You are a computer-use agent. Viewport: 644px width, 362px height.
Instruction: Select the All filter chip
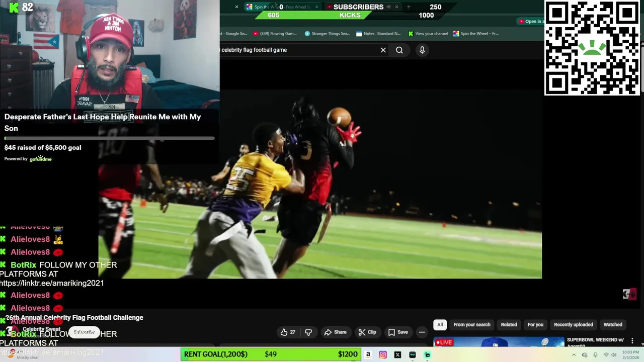[x=440, y=325]
